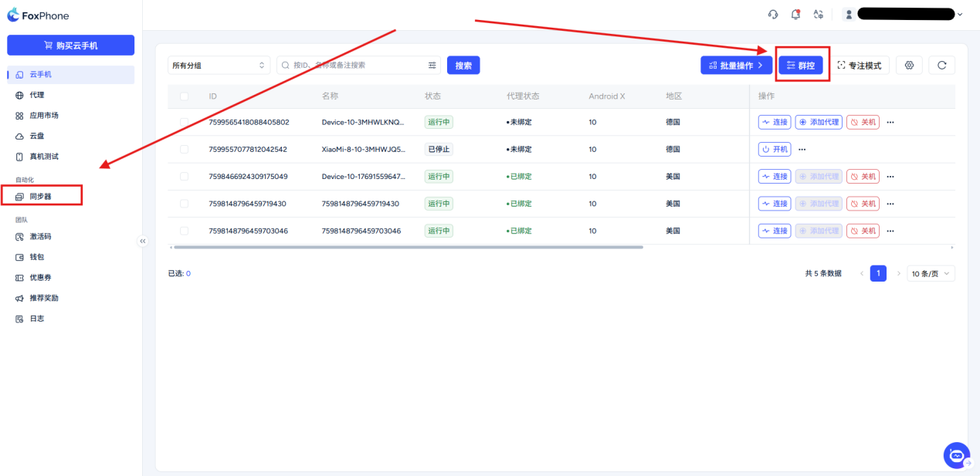Open table settings gear icon

coord(909,66)
